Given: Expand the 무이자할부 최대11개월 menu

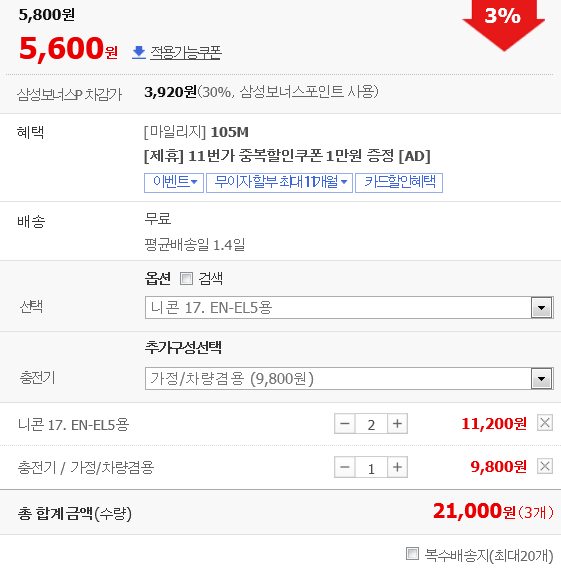Looking at the screenshot, I should point(279,182).
